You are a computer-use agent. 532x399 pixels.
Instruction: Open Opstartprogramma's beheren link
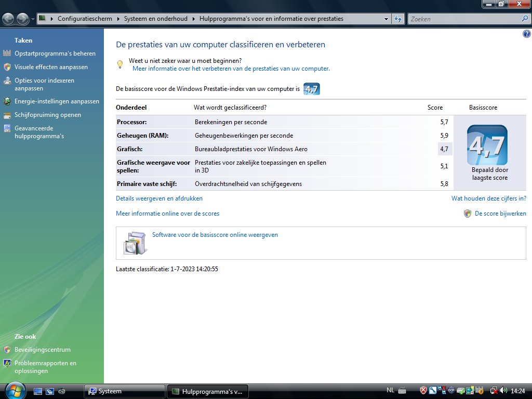click(x=55, y=54)
